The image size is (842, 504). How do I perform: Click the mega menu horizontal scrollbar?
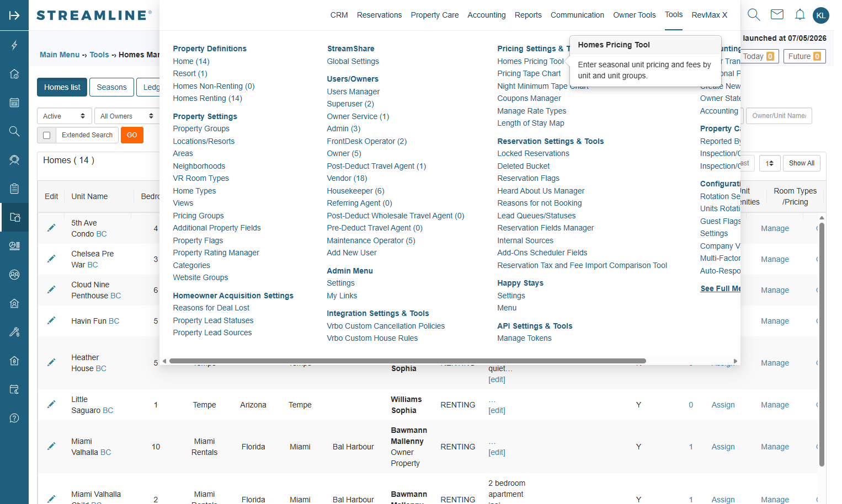(408, 361)
